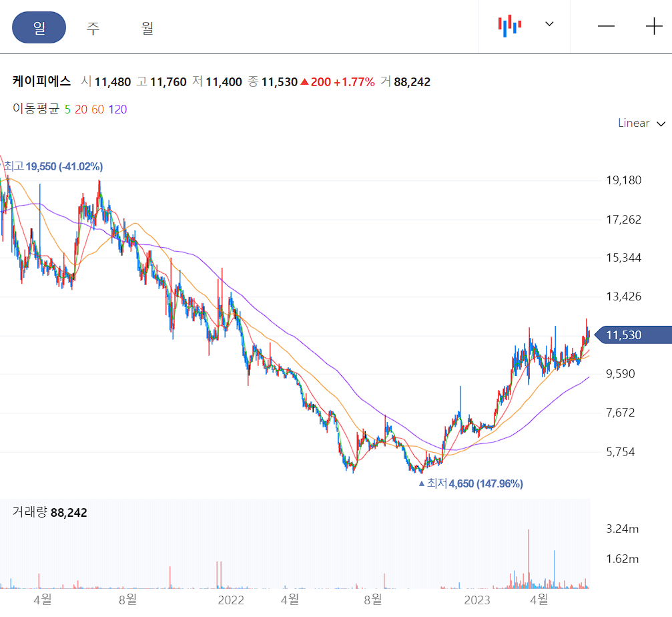Zoom out with the minus icon
This screenshot has width=672, height=617.
606,27
